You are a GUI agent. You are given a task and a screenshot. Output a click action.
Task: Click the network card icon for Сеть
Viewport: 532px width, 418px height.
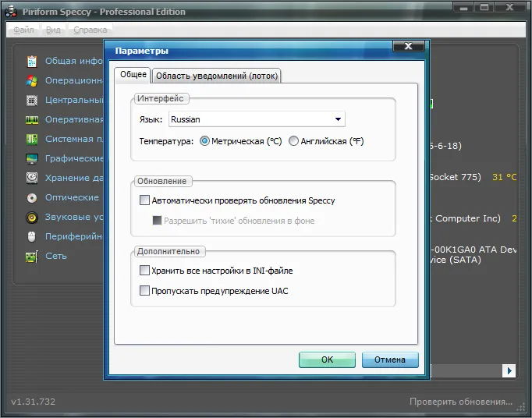click(x=32, y=256)
